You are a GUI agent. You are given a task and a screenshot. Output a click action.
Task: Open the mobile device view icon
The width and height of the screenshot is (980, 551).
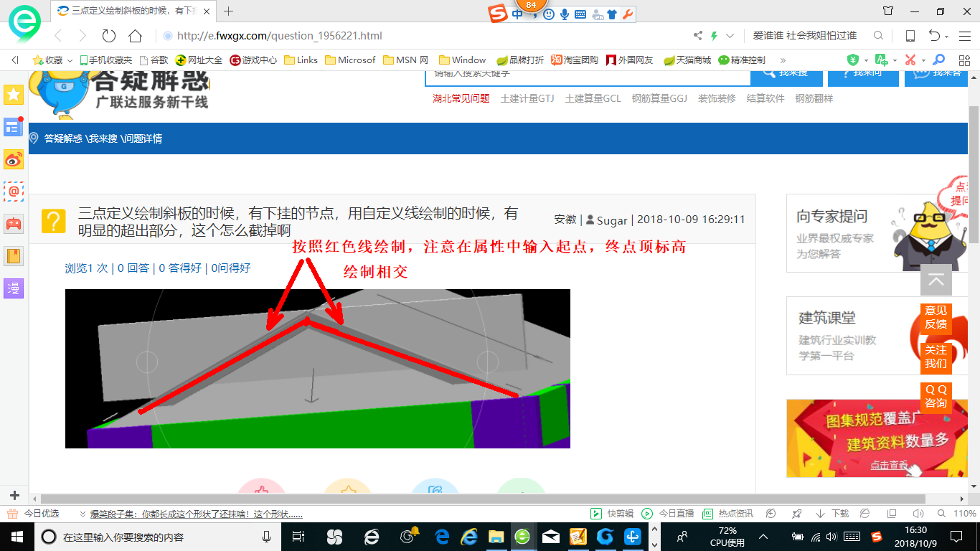coord(910,36)
